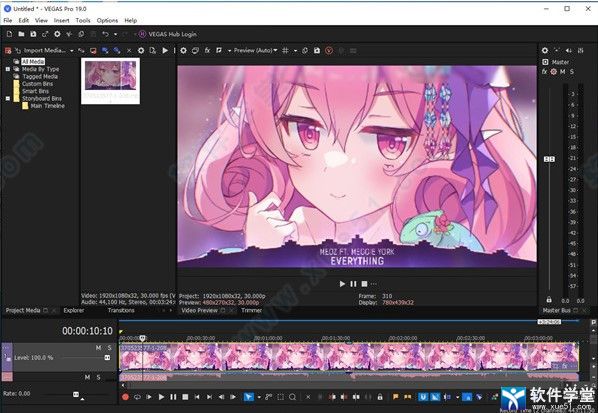Open the Preview (Auto) quality dropdown
Screen dimensions: 598x413
(255, 50)
